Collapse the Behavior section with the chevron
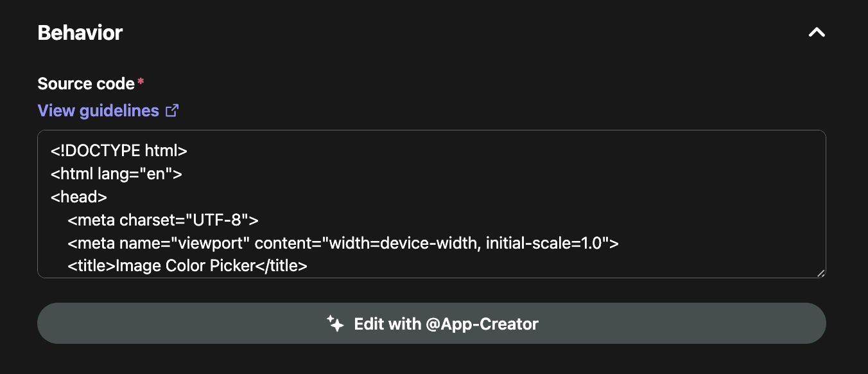The height and width of the screenshot is (374, 868). tap(817, 33)
